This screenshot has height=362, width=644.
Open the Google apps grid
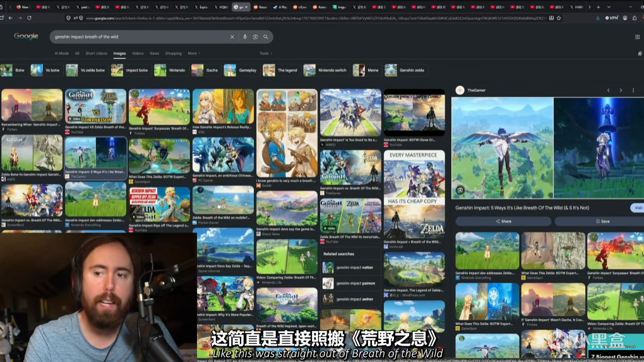point(638,37)
